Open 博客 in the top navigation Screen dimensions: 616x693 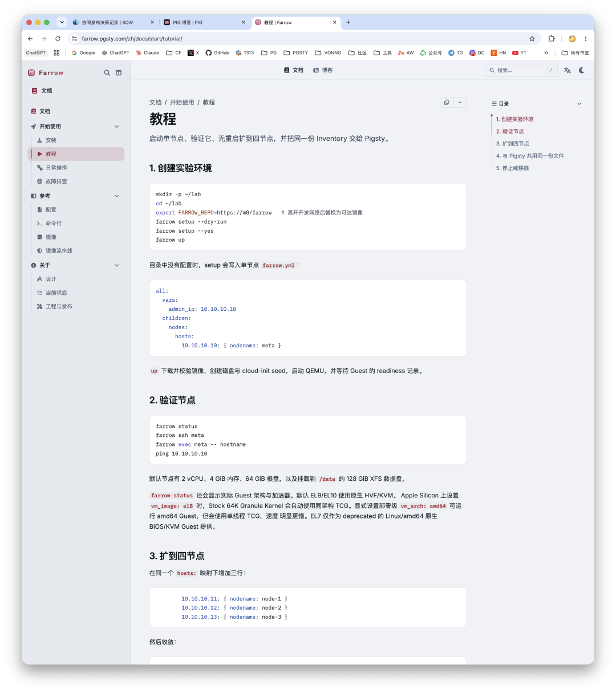coord(323,70)
